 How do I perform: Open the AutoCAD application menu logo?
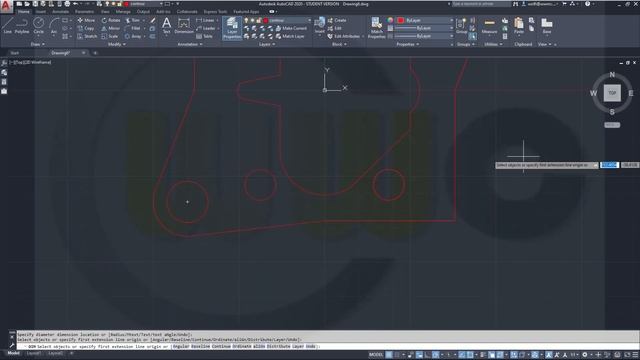click(x=6, y=7)
